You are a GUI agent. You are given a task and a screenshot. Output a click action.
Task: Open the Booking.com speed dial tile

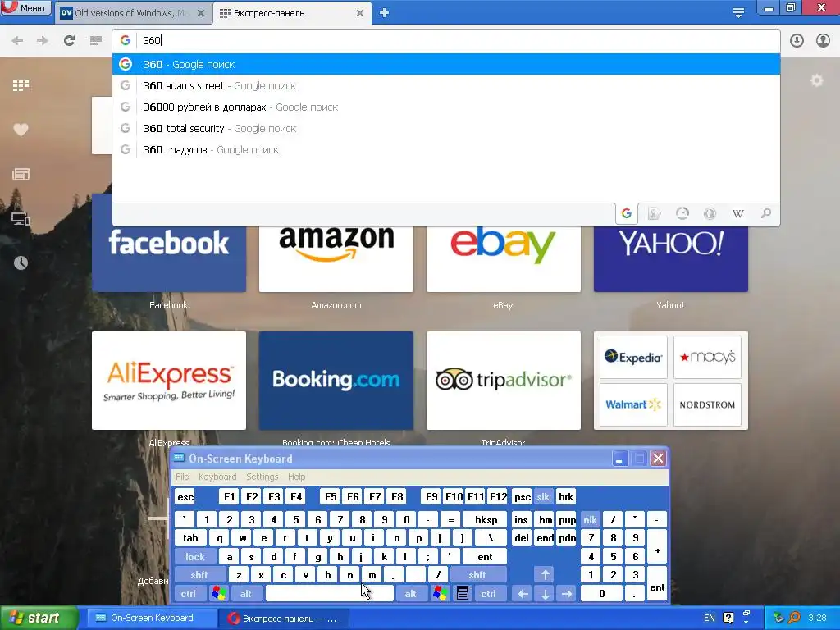336,381
